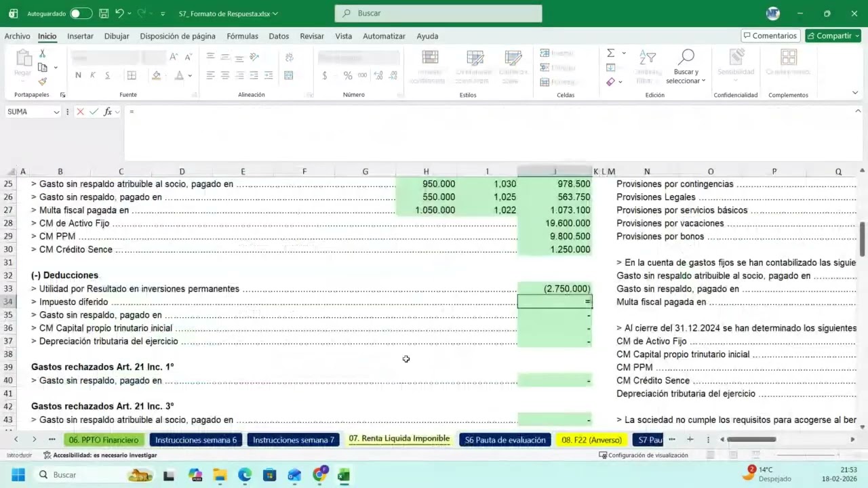Toggle the Autoguardado switch
Viewport: 868px width, 488px height.
[x=81, y=14]
